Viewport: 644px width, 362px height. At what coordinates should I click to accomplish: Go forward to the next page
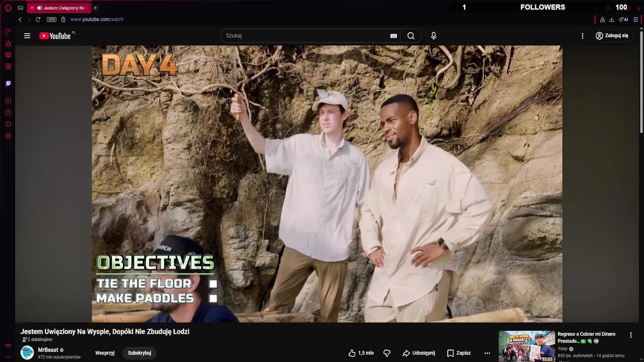coord(29,20)
